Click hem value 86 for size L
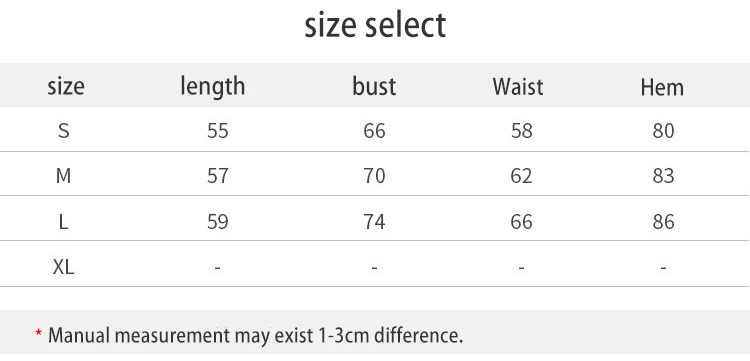Screen dimensions: 750x361 coord(663,222)
